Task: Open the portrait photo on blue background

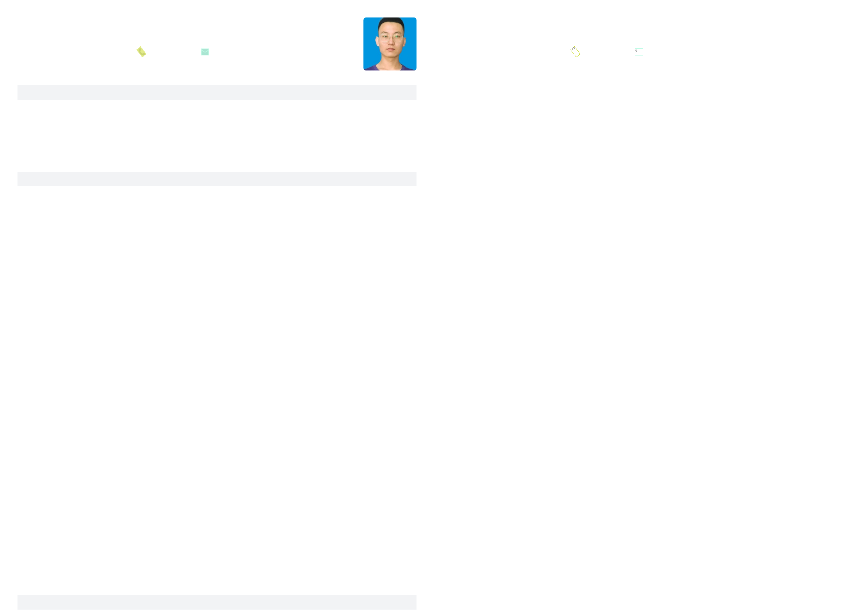Action: pos(390,44)
